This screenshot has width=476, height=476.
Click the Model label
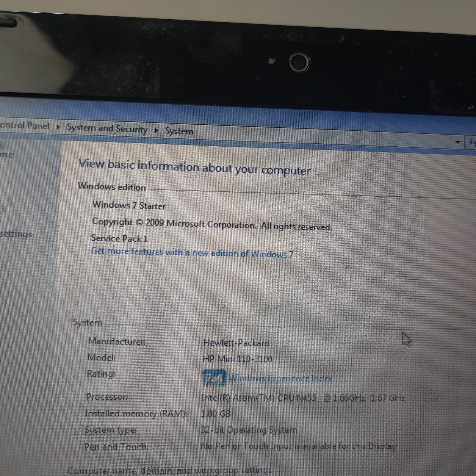coord(101,357)
